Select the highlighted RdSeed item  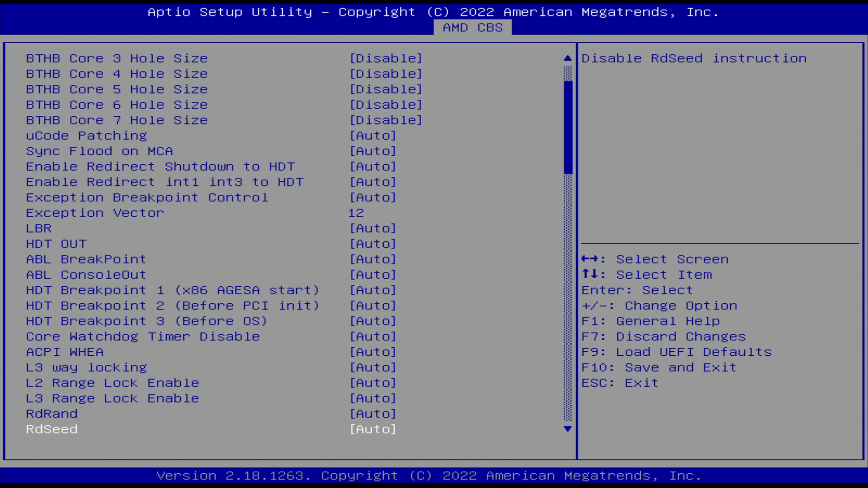coord(52,429)
